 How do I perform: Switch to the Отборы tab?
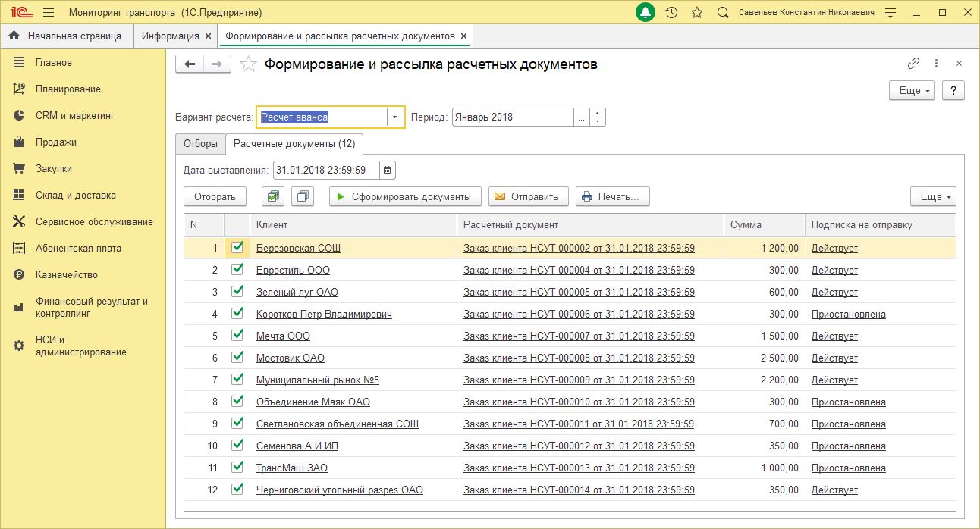pos(200,143)
